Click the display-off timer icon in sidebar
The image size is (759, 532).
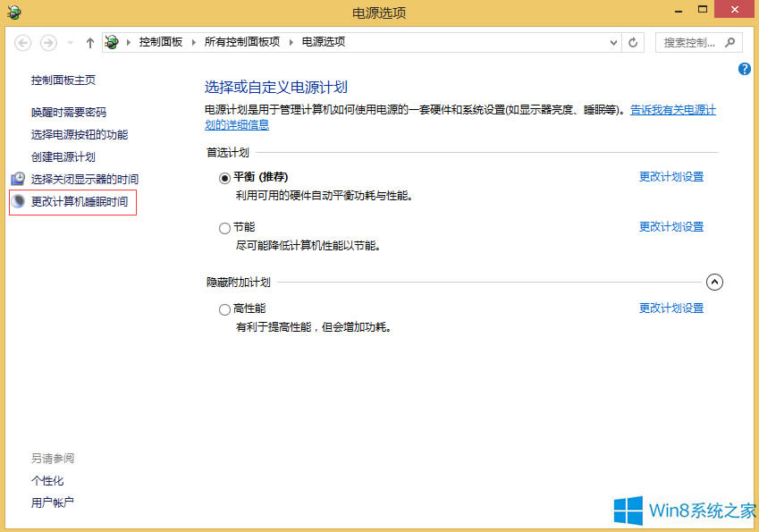pyautogui.click(x=19, y=179)
